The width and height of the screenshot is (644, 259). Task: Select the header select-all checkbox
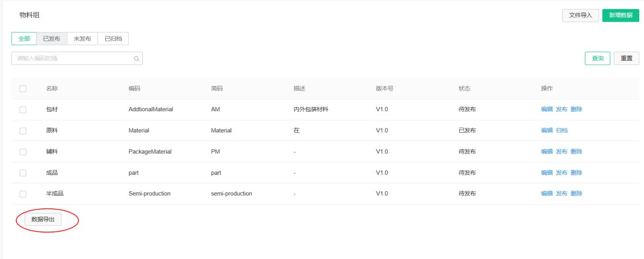pyautogui.click(x=23, y=89)
